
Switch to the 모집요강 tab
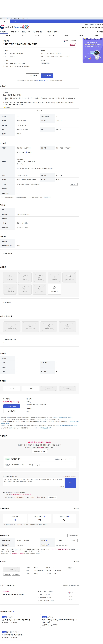pyautogui.click(x=7, y=36)
